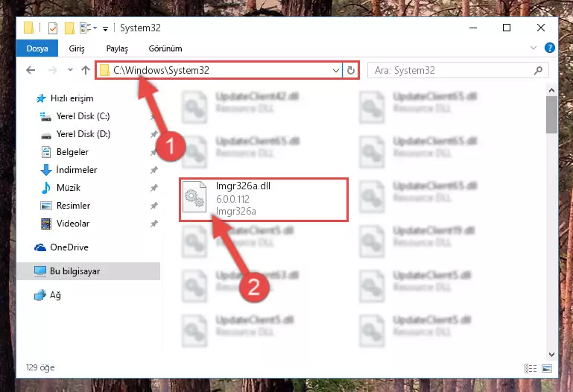Switch to large icons view in status bar

pos(547,368)
